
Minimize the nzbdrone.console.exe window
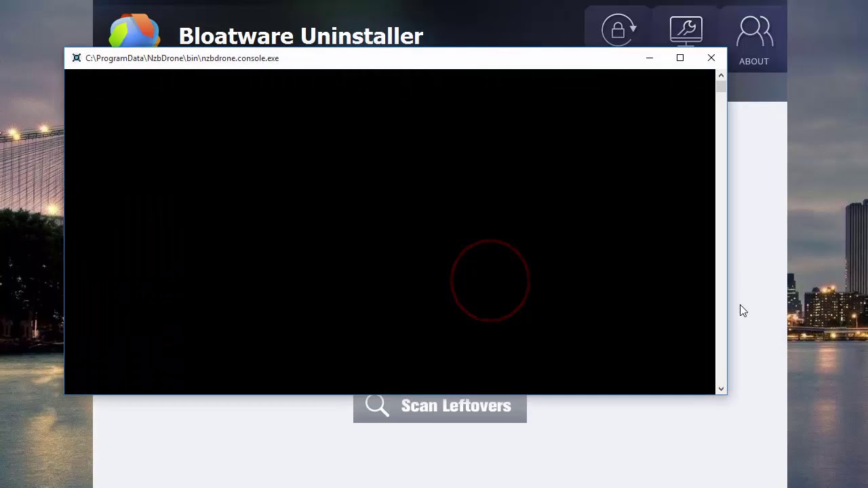650,58
